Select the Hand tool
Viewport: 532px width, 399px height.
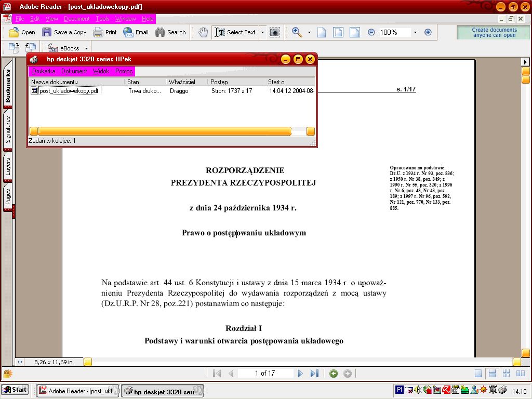point(203,32)
